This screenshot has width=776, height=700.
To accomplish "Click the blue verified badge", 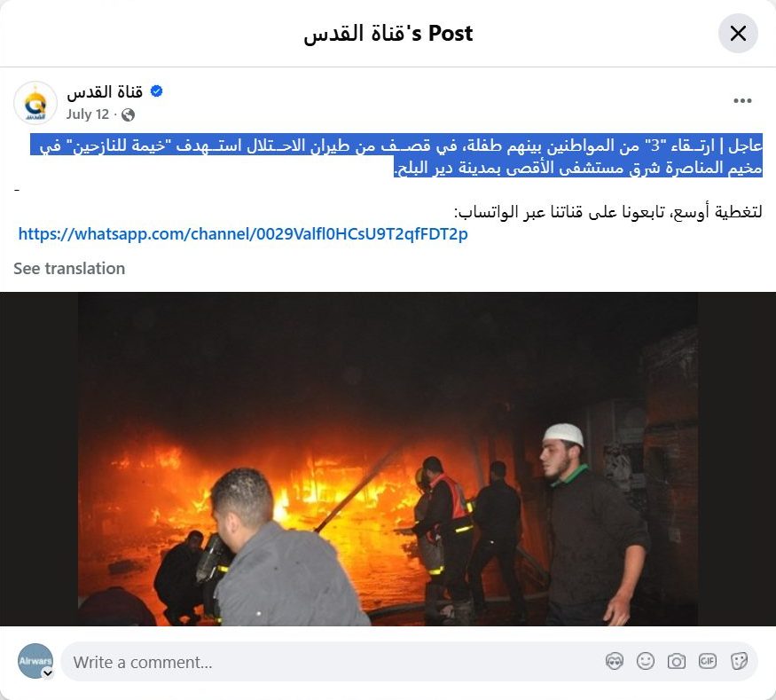I will 156,91.
